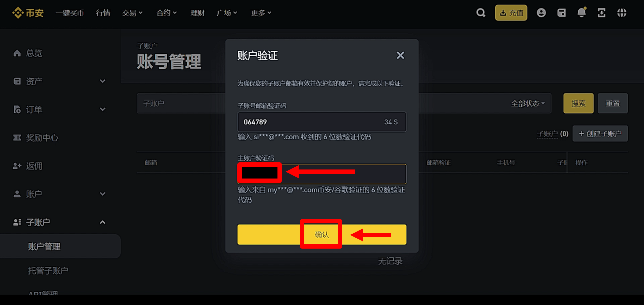This screenshot has width=644, height=305.
Task: Collapse the 子账户 sidebar section
Action: click(103, 222)
